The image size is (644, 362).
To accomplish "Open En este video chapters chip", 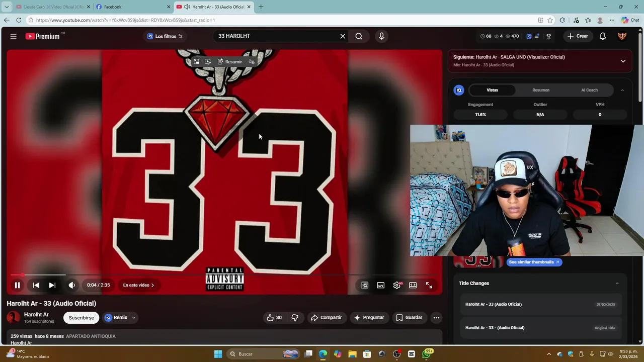I will pos(138,285).
